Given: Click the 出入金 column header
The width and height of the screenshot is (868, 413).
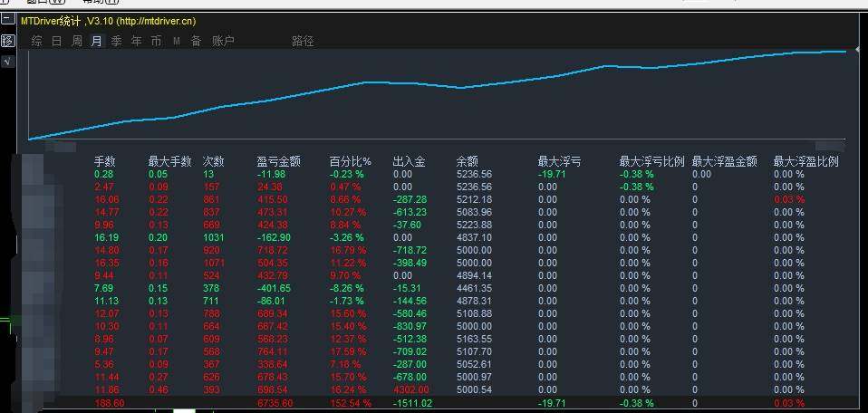Looking at the screenshot, I should [410, 161].
